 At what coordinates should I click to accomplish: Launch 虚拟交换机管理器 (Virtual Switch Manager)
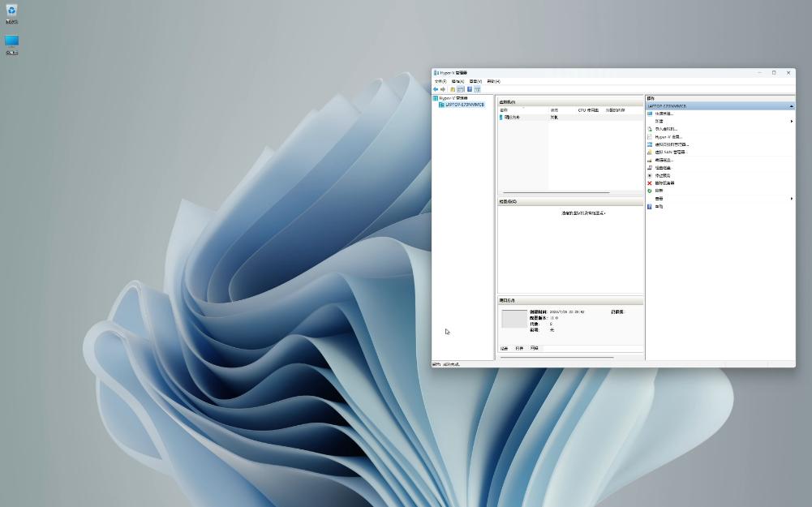click(x=672, y=144)
